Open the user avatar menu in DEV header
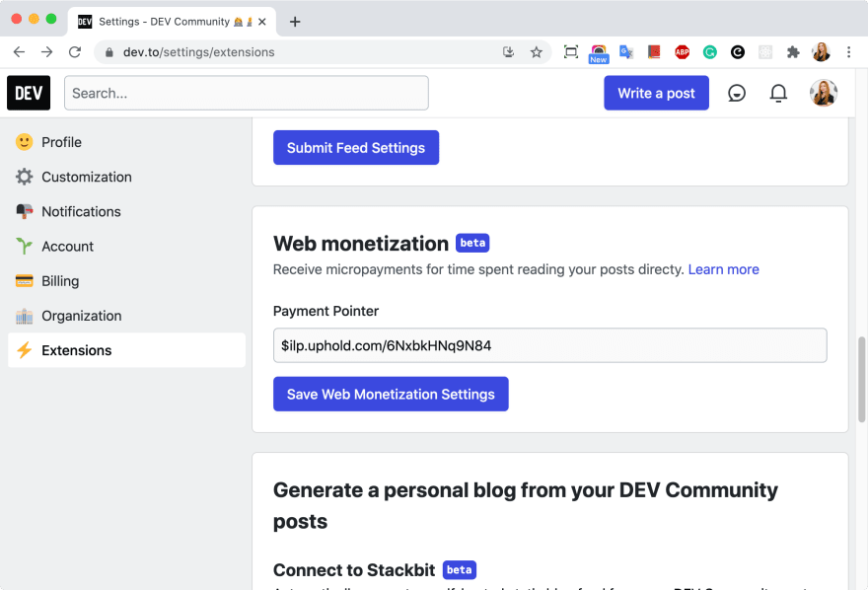 pos(824,93)
